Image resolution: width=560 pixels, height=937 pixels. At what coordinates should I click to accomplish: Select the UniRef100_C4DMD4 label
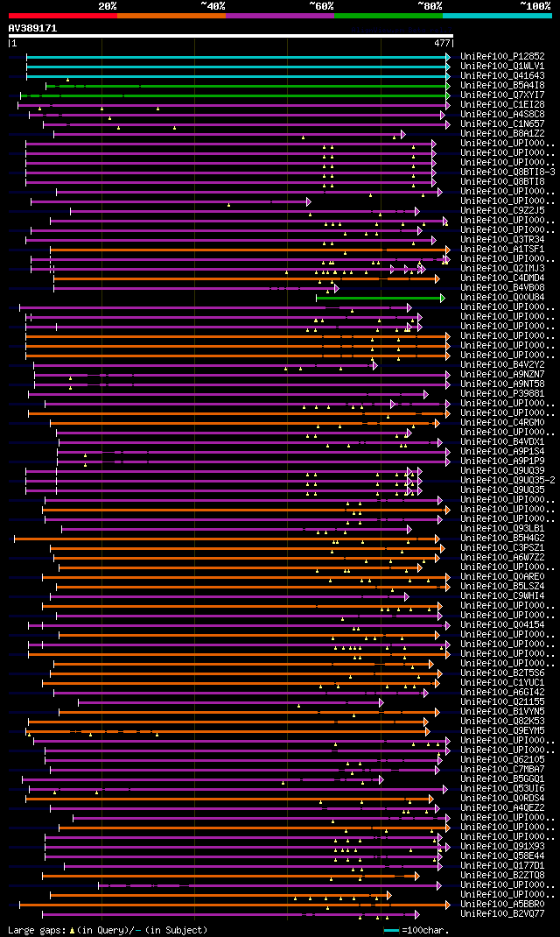click(x=502, y=278)
